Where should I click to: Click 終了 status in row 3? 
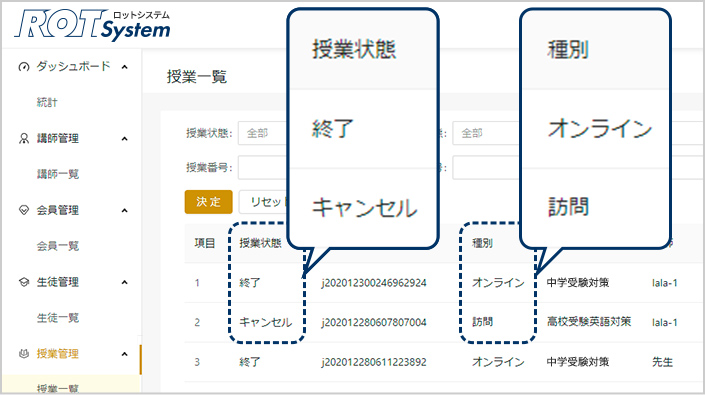coord(250,362)
